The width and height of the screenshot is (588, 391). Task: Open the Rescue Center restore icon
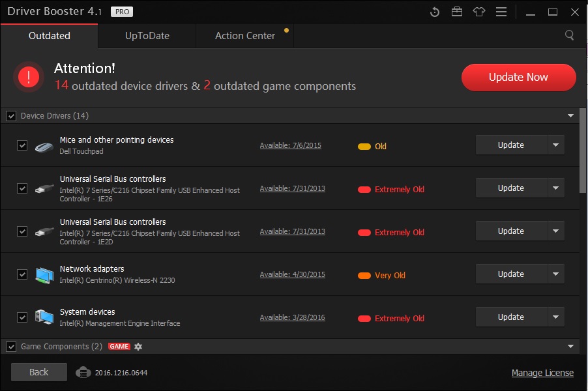[435, 12]
